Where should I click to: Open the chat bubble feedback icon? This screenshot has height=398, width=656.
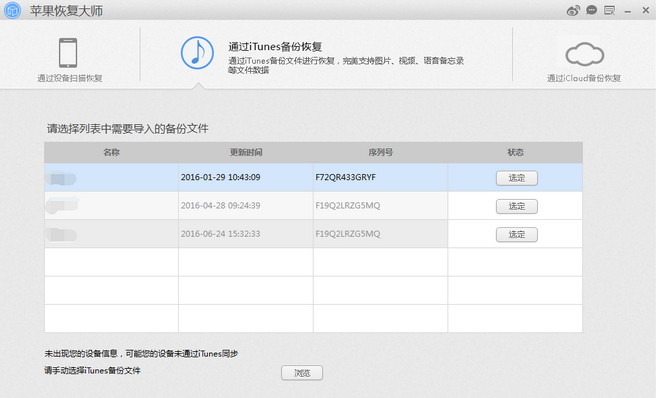[591, 10]
